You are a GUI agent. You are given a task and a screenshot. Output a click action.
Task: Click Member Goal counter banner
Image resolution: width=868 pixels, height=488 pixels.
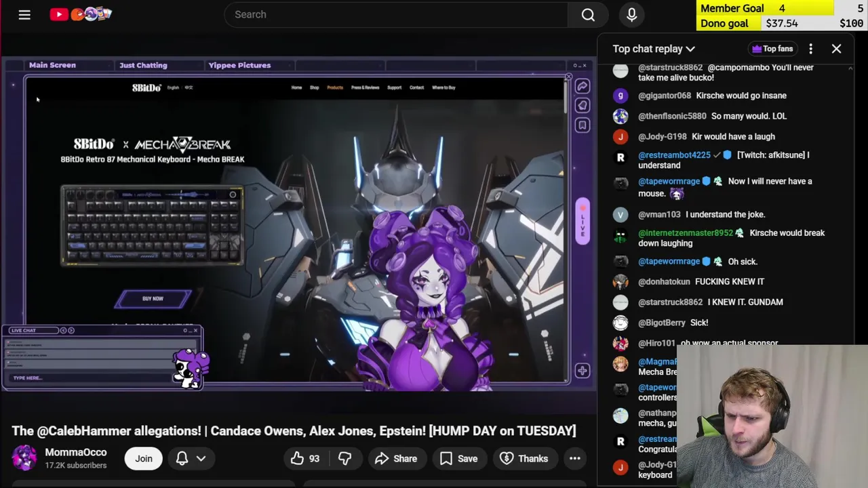[x=782, y=8]
